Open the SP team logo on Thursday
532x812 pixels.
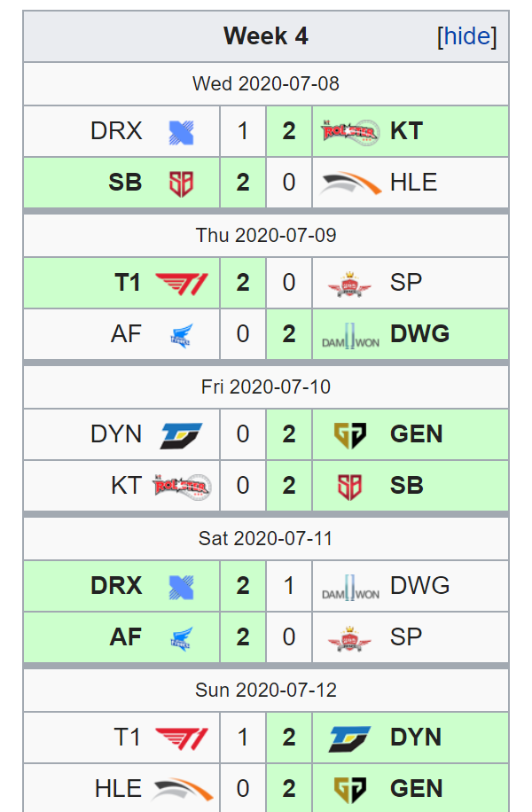(x=350, y=284)
